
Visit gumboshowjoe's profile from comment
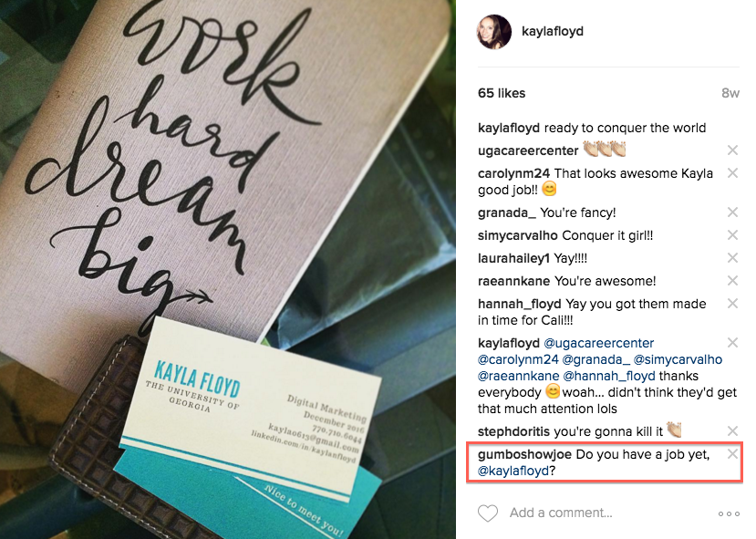point(524,454)
